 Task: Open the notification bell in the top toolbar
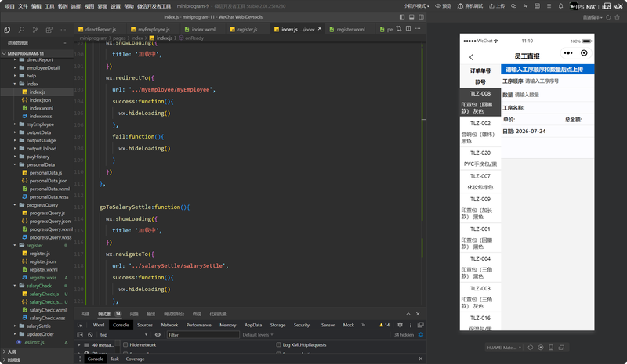point(560,6)
